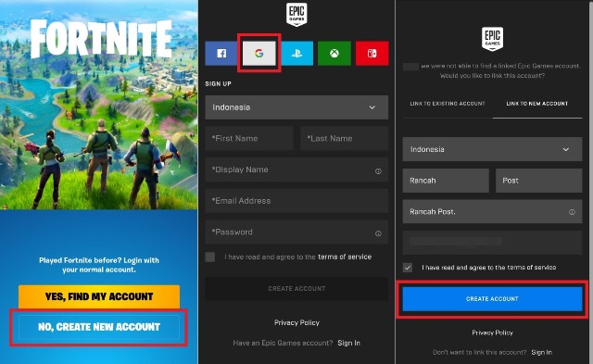Viewport: 593px width, 364px height.
Task: Choose No, Create New Account button
Action: point(99,327)
